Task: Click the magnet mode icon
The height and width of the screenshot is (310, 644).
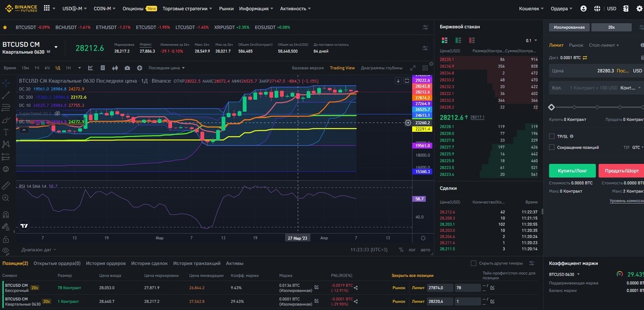Action: pyautogui.click(x=6, y=215)
